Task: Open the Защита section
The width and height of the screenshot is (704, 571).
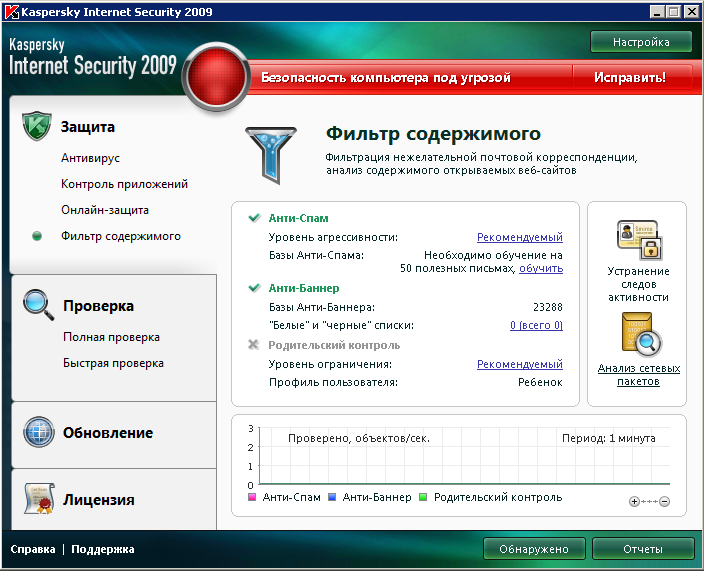Action: 88,127
